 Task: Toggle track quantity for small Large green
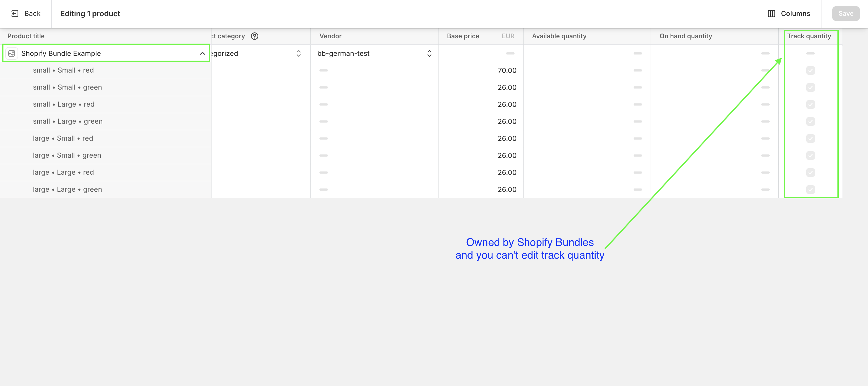[810, 121]
